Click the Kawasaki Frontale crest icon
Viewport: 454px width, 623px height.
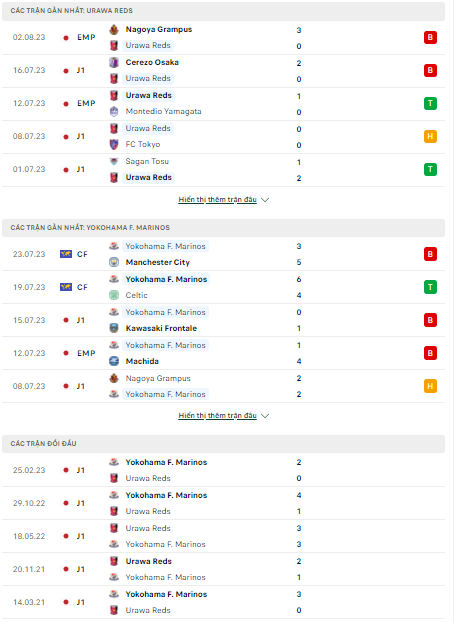(x=114, y=328)
